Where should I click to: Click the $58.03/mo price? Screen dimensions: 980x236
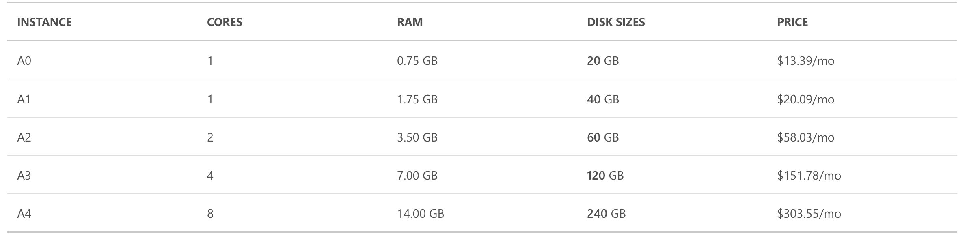pyautogui.click(x=805, y=137)
